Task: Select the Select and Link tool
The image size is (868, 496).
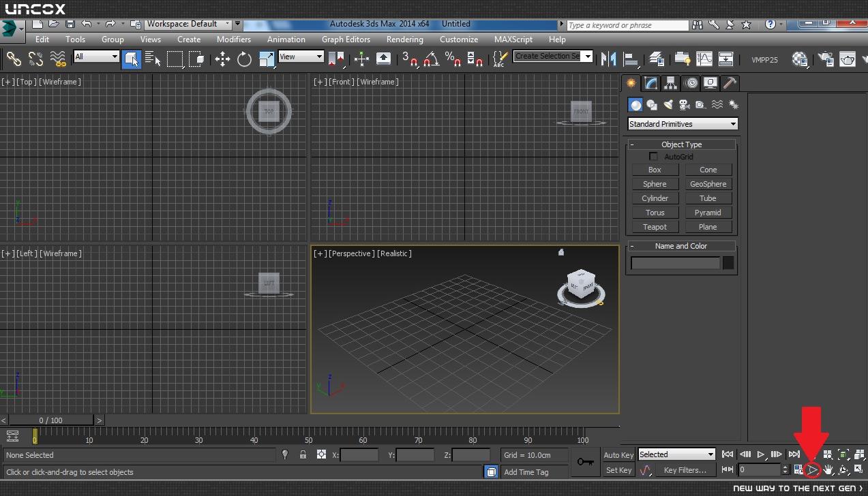Action: tap(14, 59)
